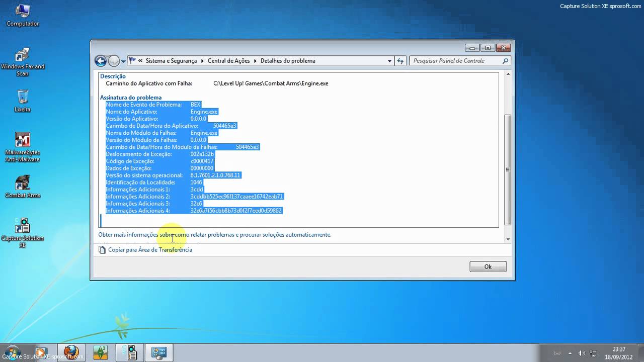644x362 pixels.
Task: Expand the chevron before Sistema e Segurança
Action: click(x=140, y=61)
